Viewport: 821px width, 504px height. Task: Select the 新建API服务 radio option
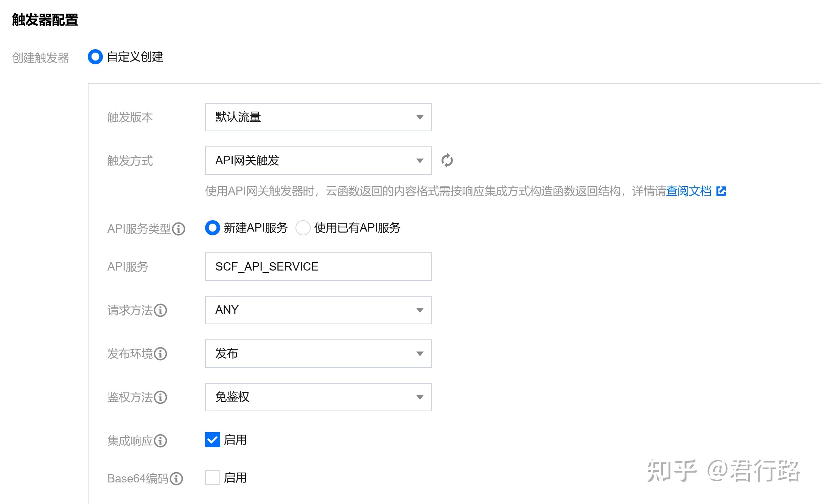(x=212, y=228)
